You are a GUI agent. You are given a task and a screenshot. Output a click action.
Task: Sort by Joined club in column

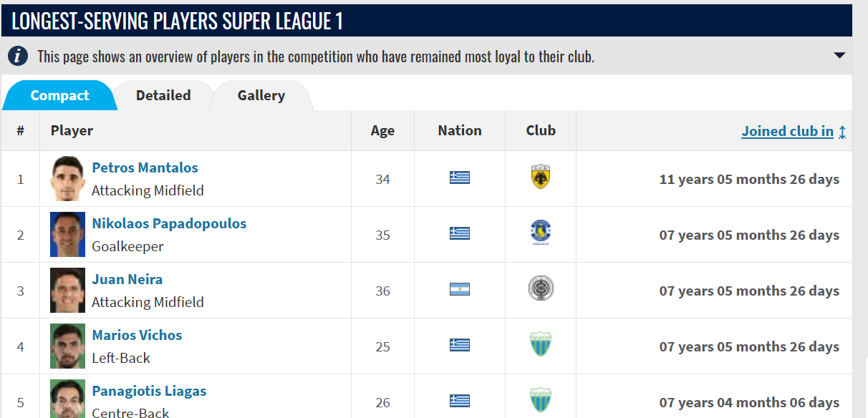point(787,131)
